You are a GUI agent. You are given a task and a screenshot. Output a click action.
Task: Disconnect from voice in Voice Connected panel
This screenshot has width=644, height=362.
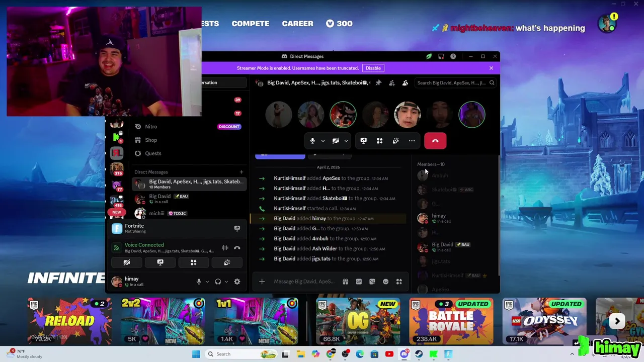(237, 247)
